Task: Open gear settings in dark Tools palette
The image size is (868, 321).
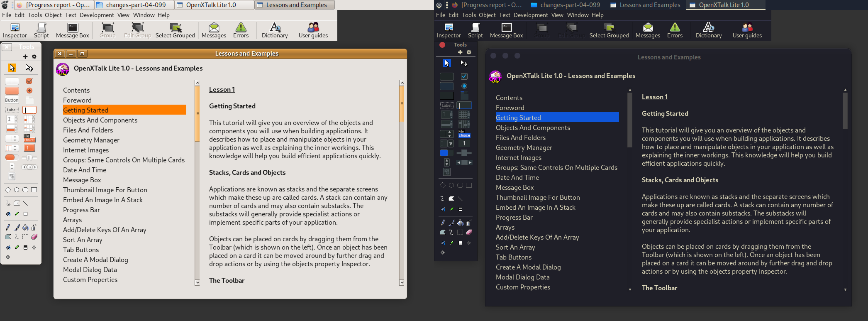Action: tap(469, 52)
